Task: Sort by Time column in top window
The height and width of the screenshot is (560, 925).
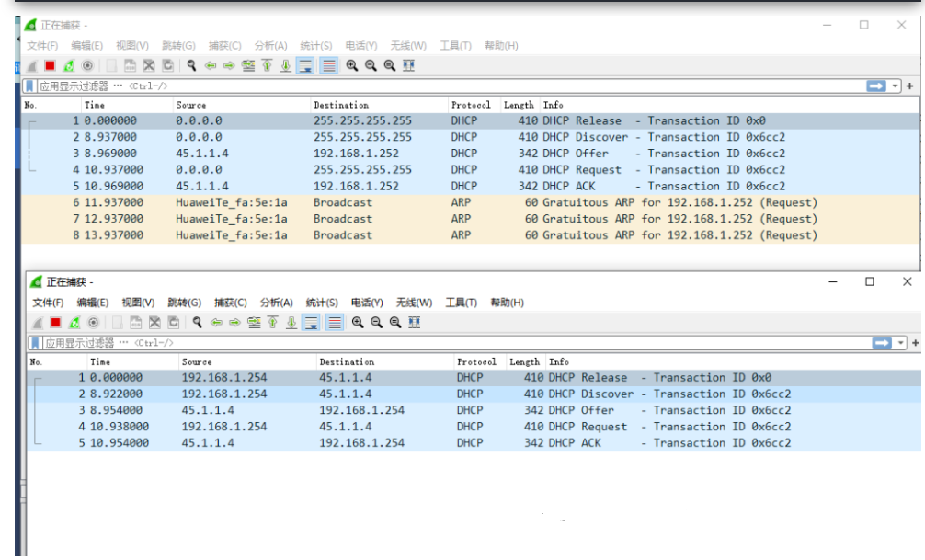Action: coord(126,105)
